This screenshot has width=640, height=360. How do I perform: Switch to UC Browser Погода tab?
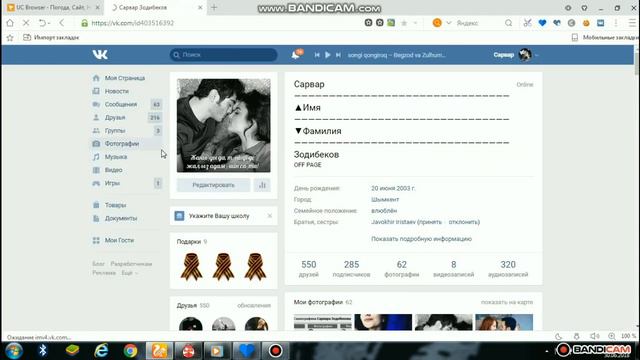[x=53, y=7]
